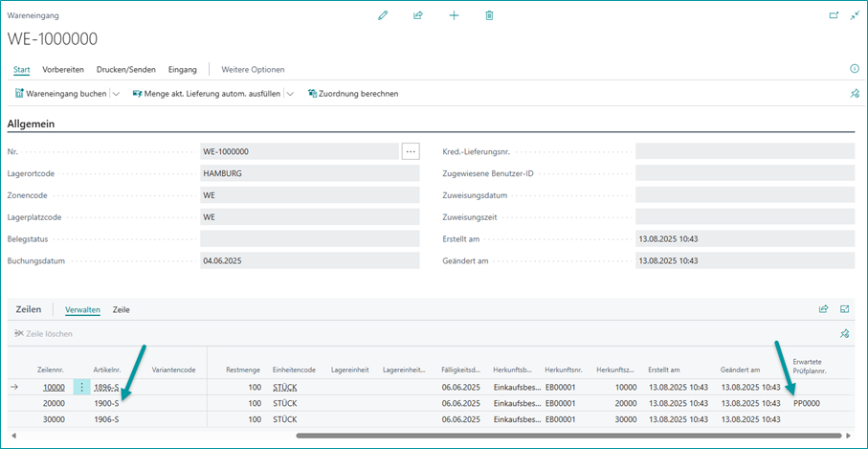Screen dimensions: 868x449
Task: Click the trash delete icon
Action: (489, 15)
